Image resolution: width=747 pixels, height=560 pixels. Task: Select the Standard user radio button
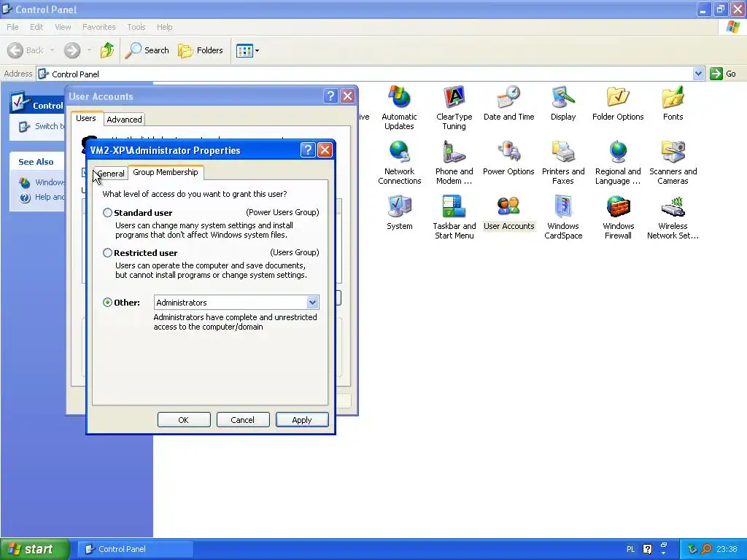108,213
